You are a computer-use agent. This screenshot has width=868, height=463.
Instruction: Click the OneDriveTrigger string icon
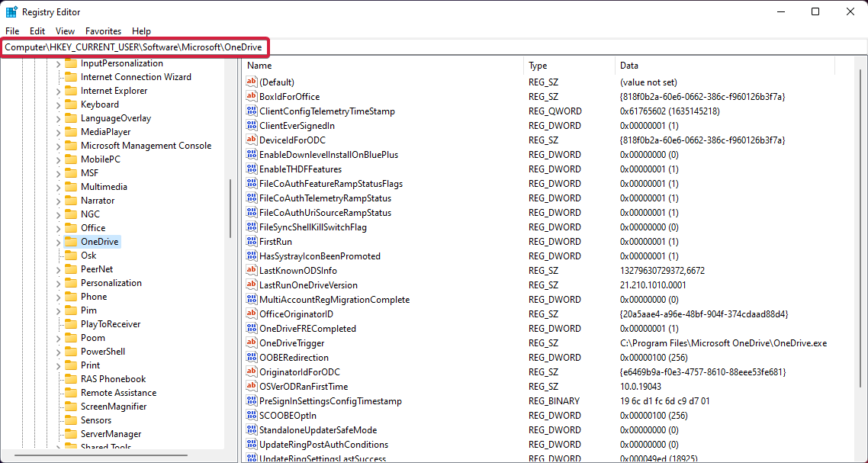click(252, 342)
